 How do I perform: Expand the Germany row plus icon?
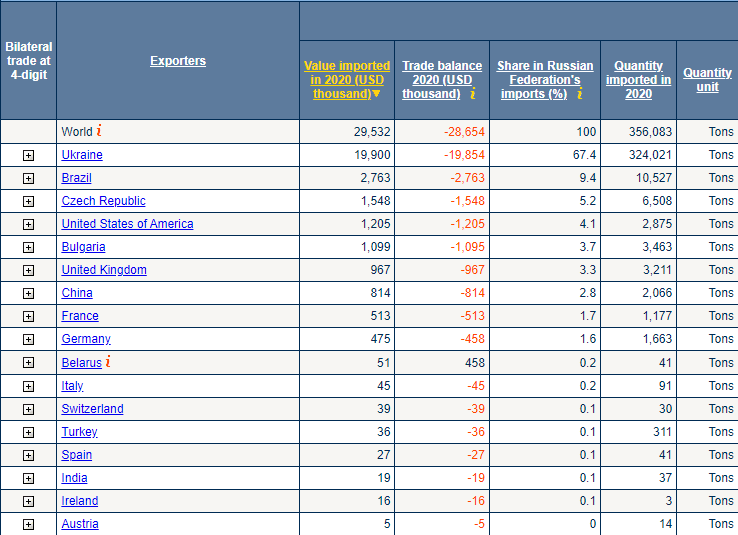pos(28,340)
